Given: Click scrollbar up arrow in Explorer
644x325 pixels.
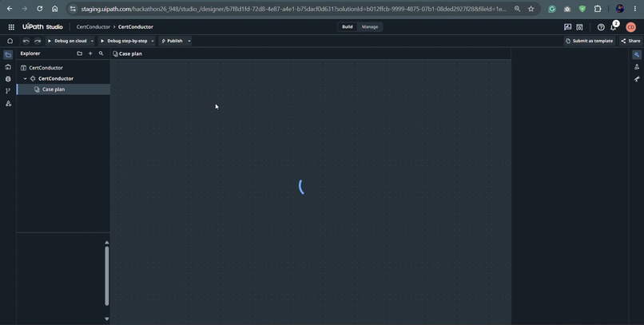Looking at the screenshot, I should pos(107,243).
